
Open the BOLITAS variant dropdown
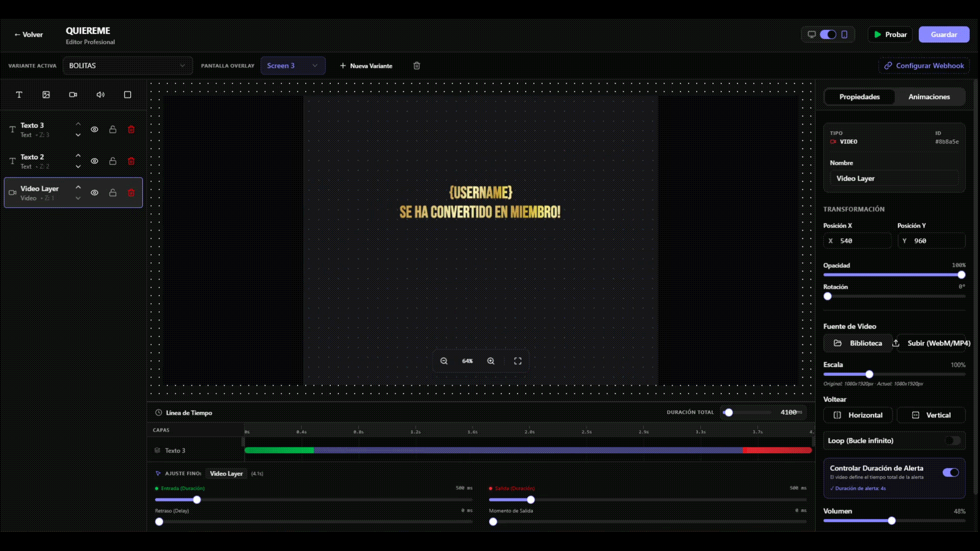pos(128,66)
